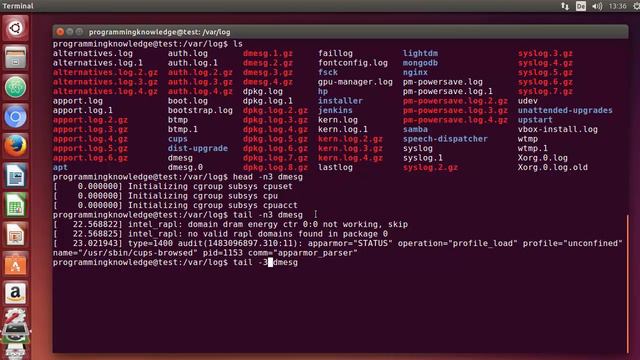Click on gpu-manager.log in the listing
Viewport: 640px width, 360px height.
(356, 82)
